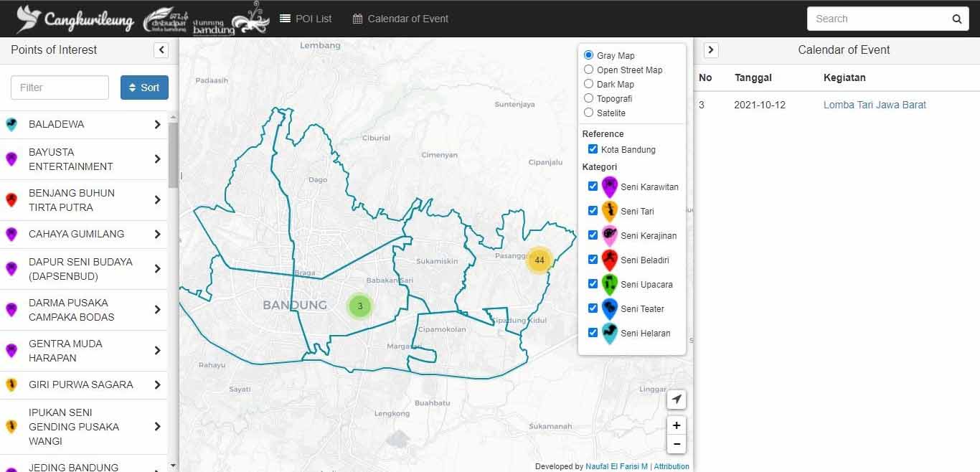Zoom in on the map
The image size is (980, 472).
(676, 425)
